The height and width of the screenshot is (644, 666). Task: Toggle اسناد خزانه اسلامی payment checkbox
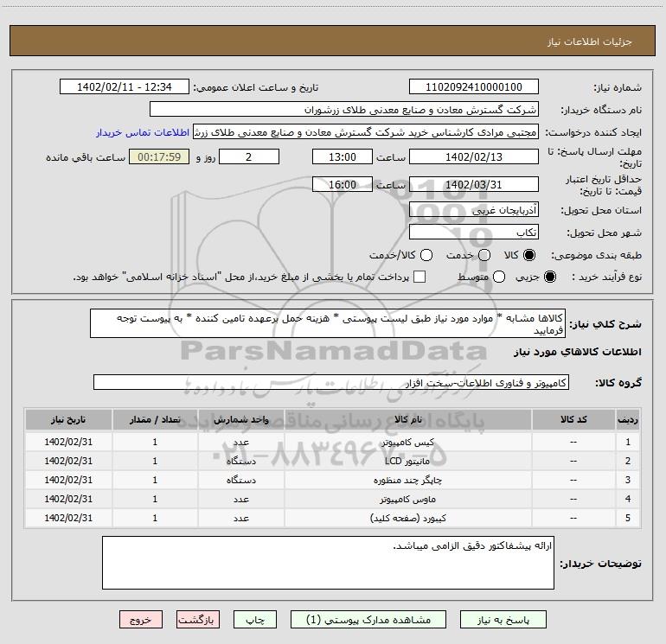pyautogui.click(x=419, y=277)
